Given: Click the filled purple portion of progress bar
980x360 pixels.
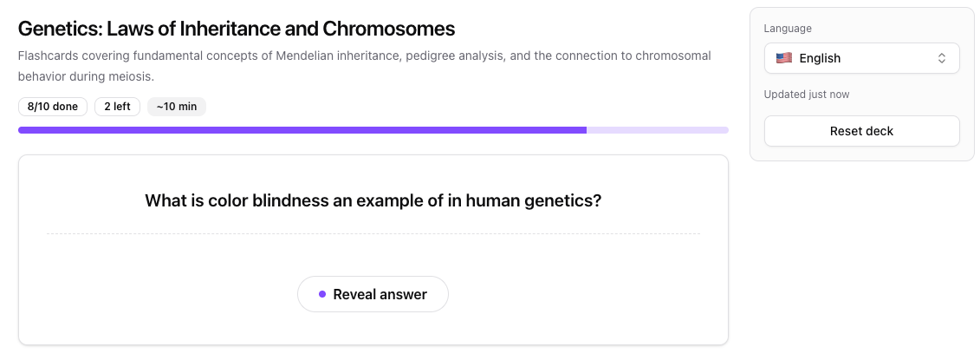Looking at the screenshot, I should click(x=302, y=130).
